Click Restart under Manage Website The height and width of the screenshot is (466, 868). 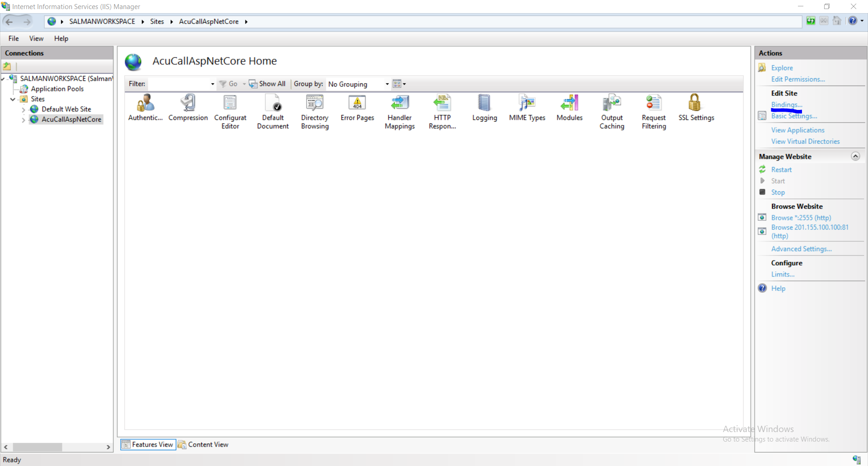[x=781, y=170]
